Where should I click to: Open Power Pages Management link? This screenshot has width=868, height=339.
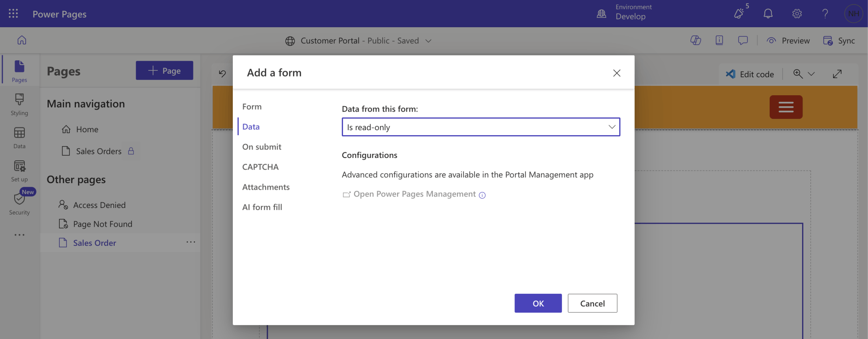414,194
